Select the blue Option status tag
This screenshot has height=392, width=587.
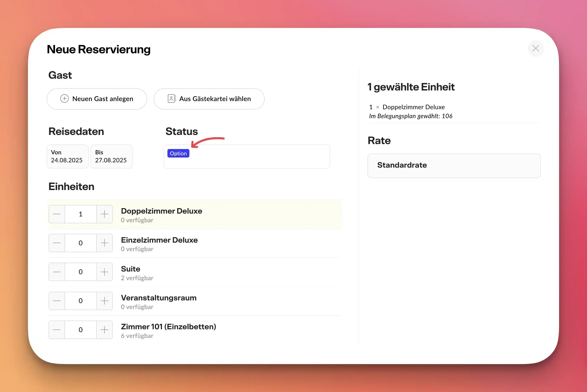[178, 153]
